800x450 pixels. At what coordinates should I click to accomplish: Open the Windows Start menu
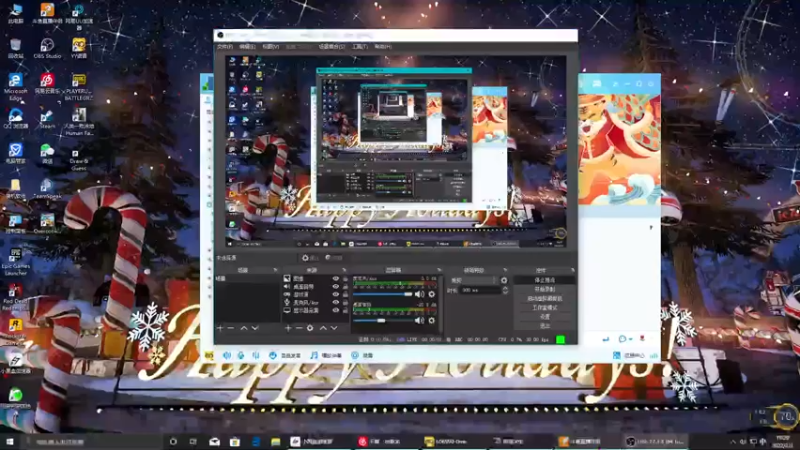[x=10, y=442]
